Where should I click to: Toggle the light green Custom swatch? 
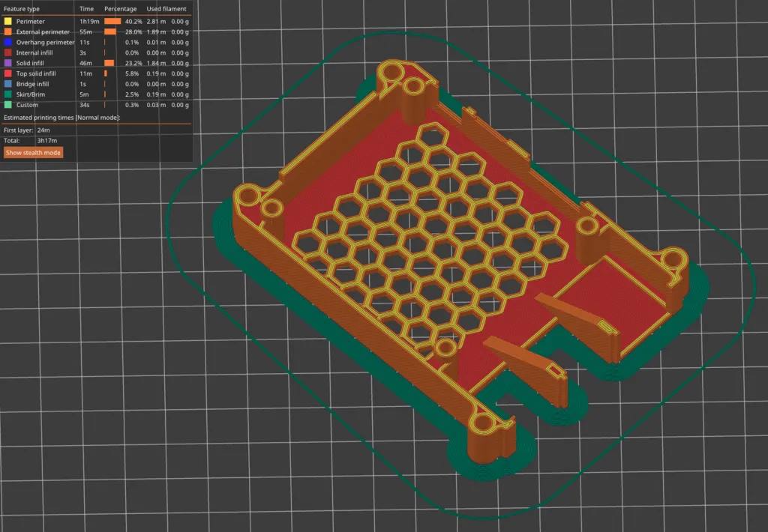coord(7,105)
